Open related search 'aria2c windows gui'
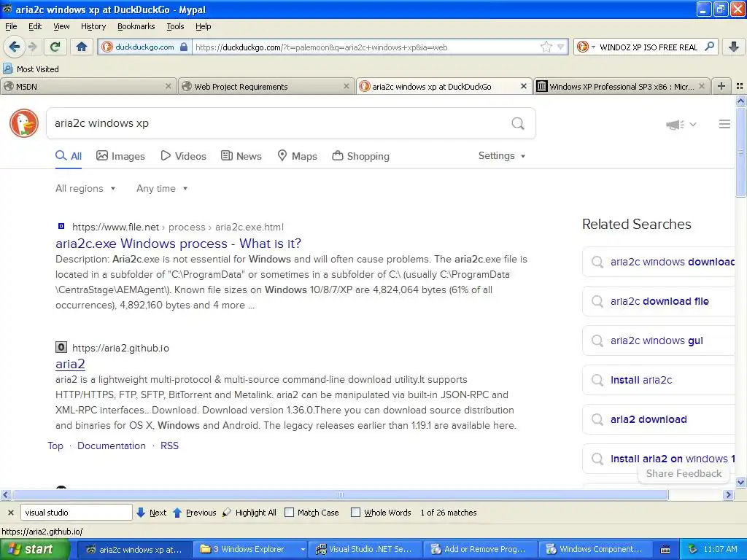 pos(659,341)
